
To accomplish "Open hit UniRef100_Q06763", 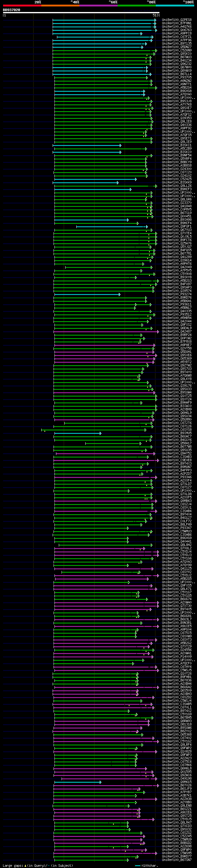I will (177, 30).
